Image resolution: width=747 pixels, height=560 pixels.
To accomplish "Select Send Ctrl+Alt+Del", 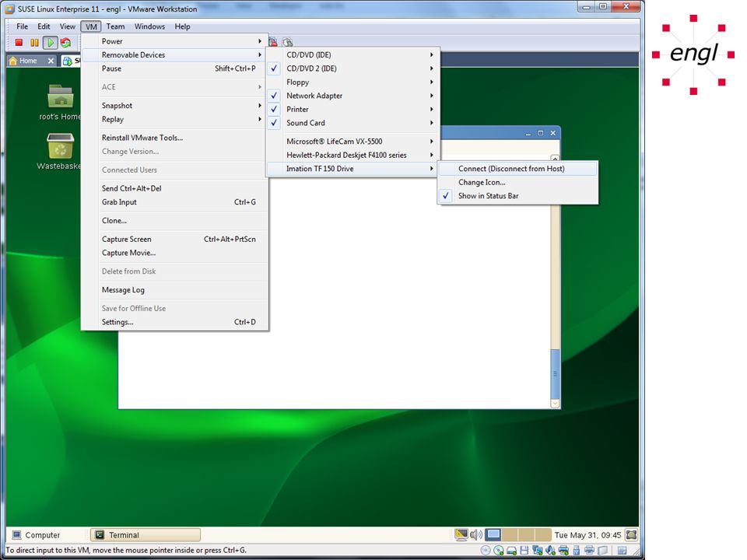I will pos(174,188).
